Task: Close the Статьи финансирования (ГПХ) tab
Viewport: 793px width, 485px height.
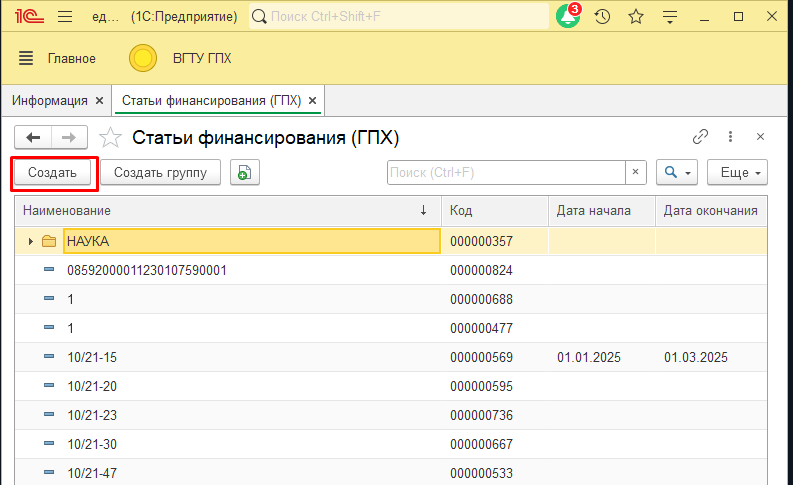Action: point(313,101)
